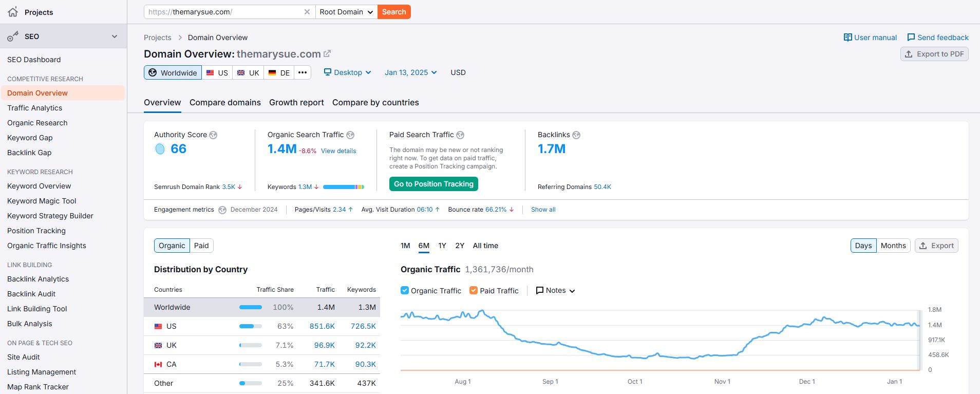Open the Jan 13, 2025 date dropdown

[411, 72]
